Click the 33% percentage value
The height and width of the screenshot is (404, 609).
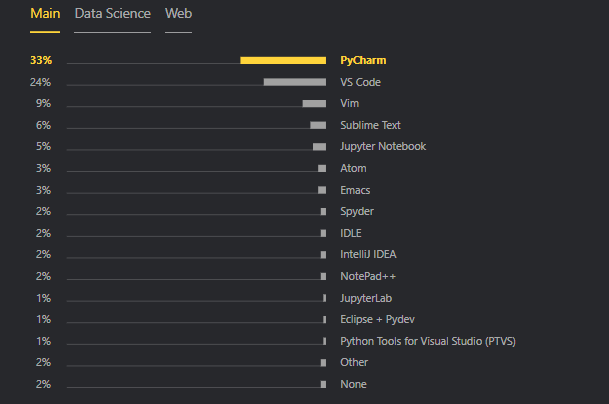coord(40,60)
